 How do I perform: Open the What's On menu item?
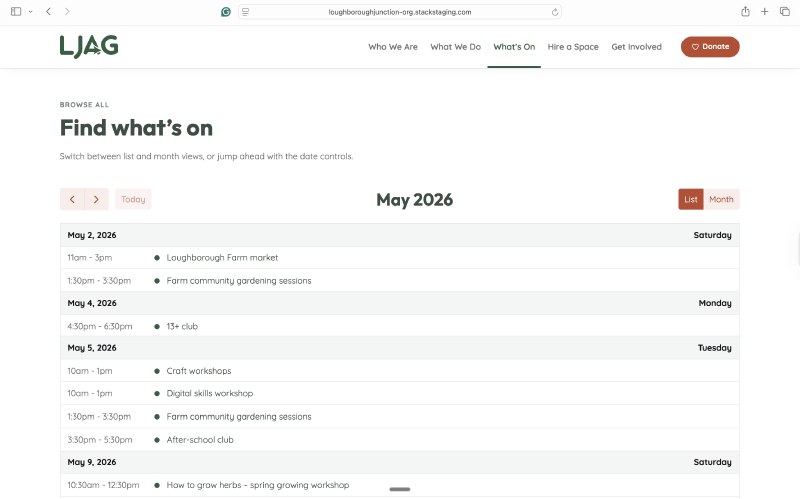point(514,47)
